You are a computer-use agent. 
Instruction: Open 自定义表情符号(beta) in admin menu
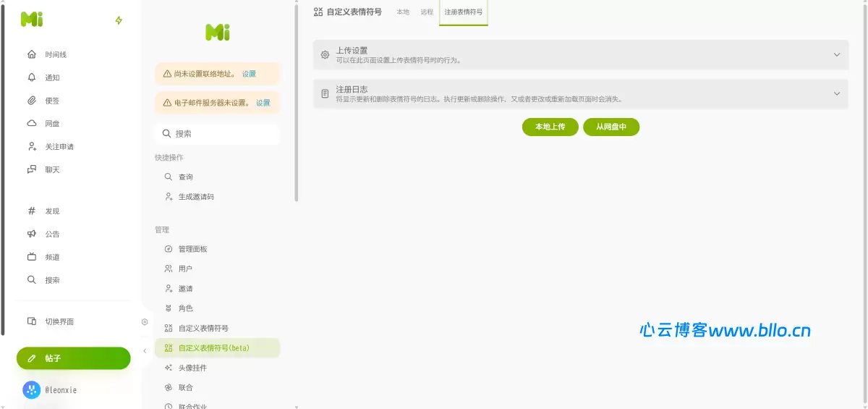tap(214, 348)
